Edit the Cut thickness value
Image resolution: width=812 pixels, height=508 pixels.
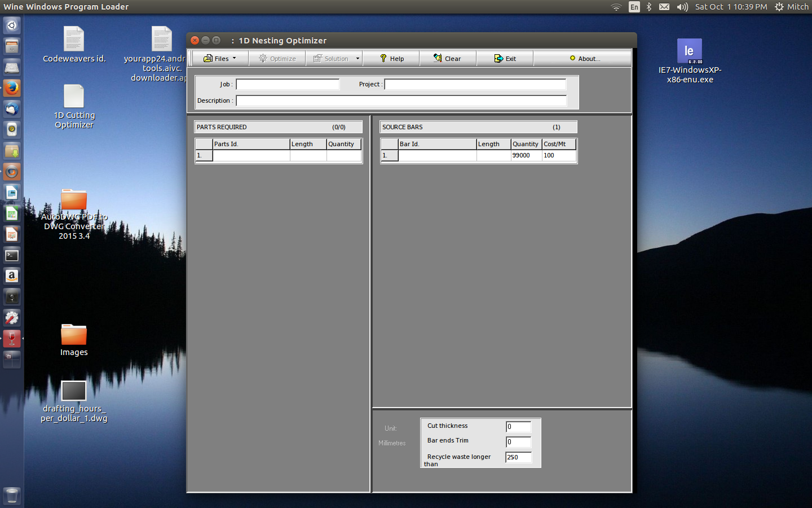tap(518, 427)
